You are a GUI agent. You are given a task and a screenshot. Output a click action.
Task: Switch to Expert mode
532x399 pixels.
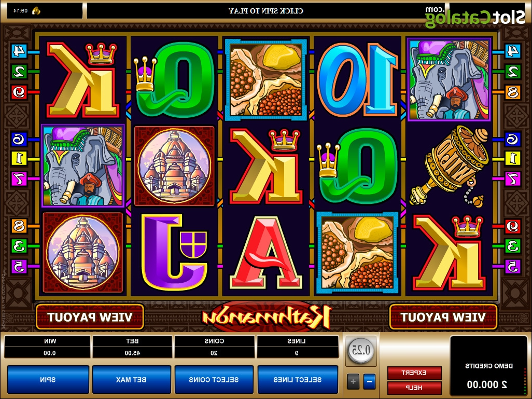pyautogui.click(x=414, y=373)
